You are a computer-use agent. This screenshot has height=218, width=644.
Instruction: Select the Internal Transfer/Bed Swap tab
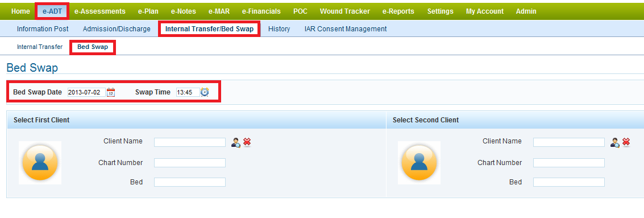(x=210, y=29)
